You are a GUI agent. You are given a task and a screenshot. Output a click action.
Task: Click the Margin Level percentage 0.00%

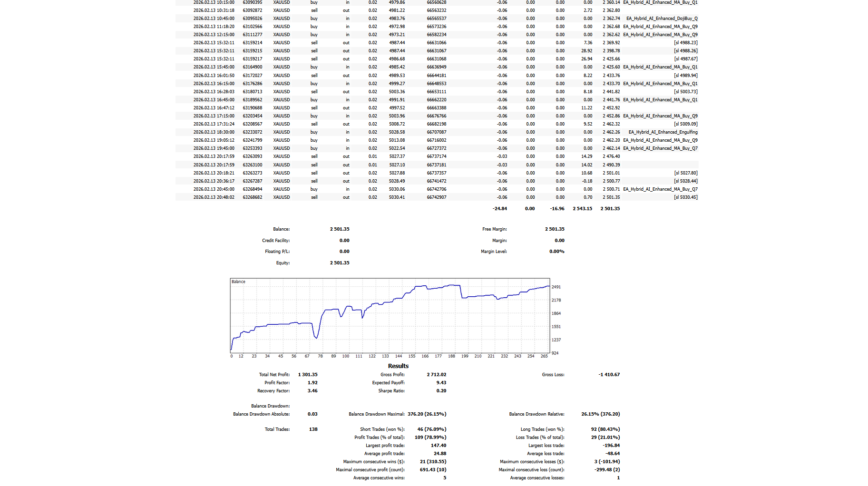pyautogui.click(x=556, y=252)
